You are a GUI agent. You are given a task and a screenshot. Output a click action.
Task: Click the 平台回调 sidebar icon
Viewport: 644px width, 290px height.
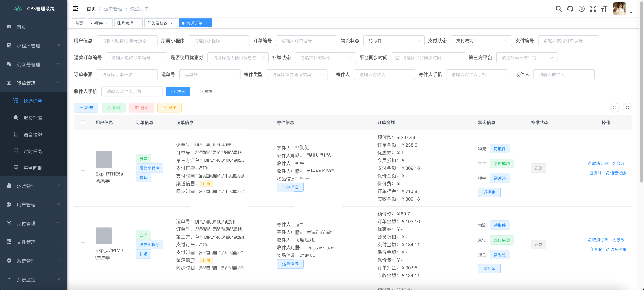pyautogui.click(x=16, y=168)
